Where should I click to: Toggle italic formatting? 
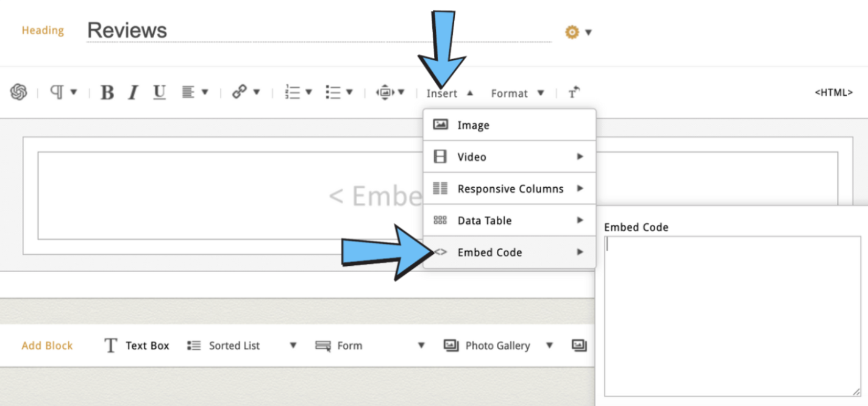click(x=133, y=93)
